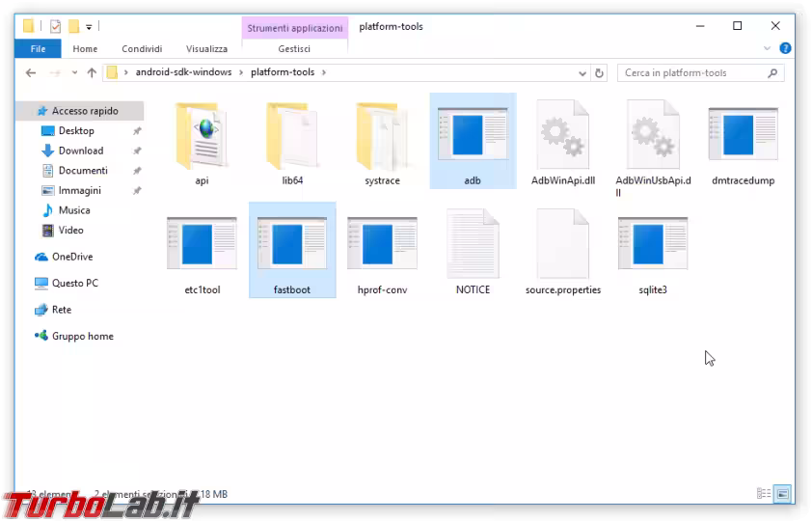Open Download in the navigation pane
Screen dimensions: 812x521
tap(81, 151)
